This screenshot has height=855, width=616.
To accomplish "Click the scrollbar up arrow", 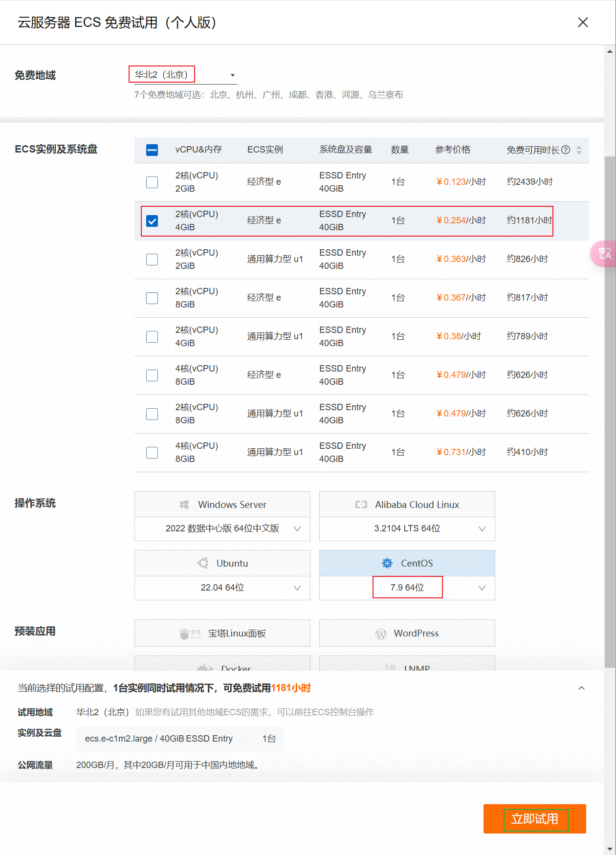I will pyautogui.click(x=610, y=51).
